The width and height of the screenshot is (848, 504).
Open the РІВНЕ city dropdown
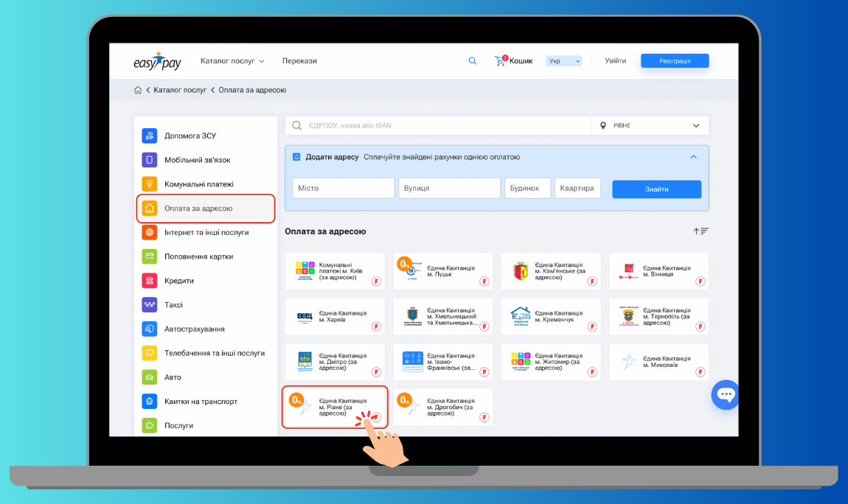click(650, 126)
